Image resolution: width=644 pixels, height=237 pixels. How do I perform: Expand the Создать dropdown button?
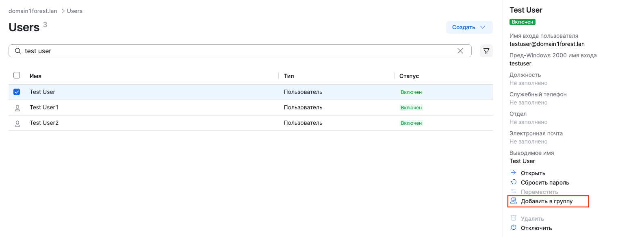click(469, 27)
